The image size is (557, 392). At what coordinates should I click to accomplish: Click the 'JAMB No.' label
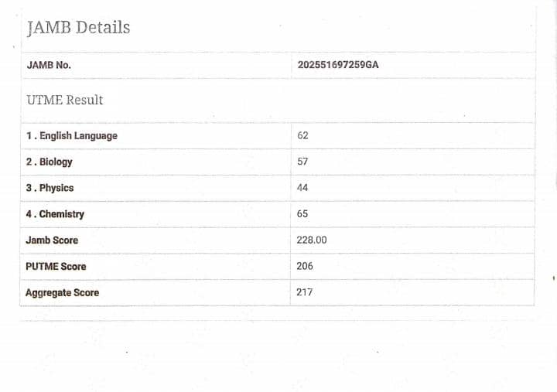[x=49, y=65]
